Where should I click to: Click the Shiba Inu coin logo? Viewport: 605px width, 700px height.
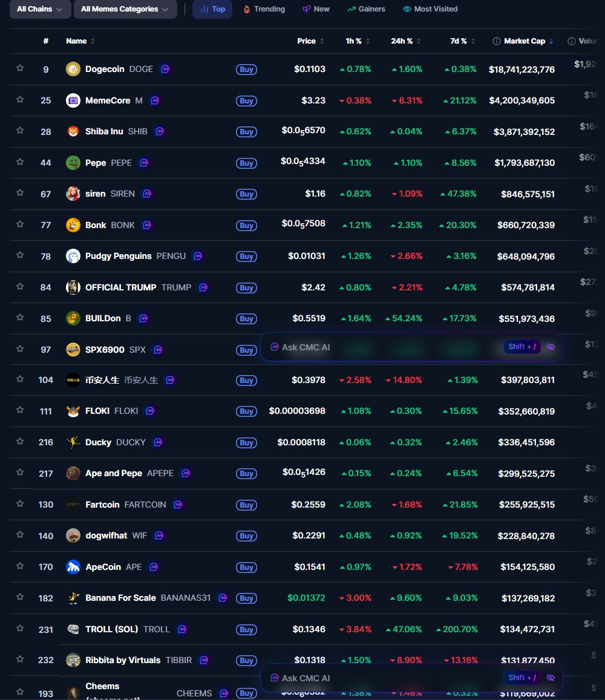click(73, 131)
